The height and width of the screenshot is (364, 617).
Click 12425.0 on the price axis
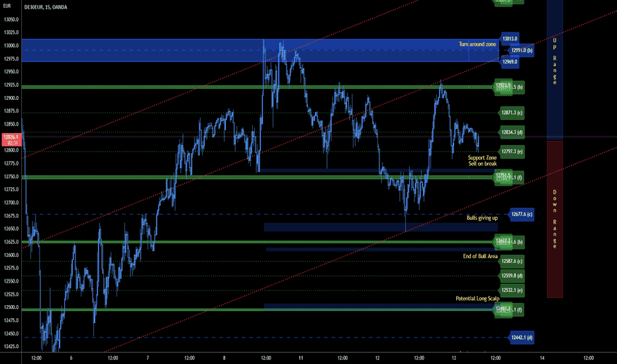[x=11, y=347]
